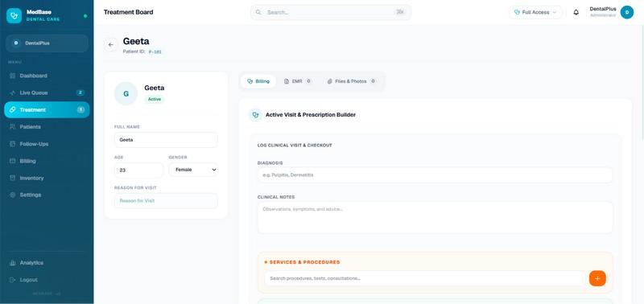This screenshot has width=644, height=304.
Task: Click the patient ID P-101
Action: [155, 52]
